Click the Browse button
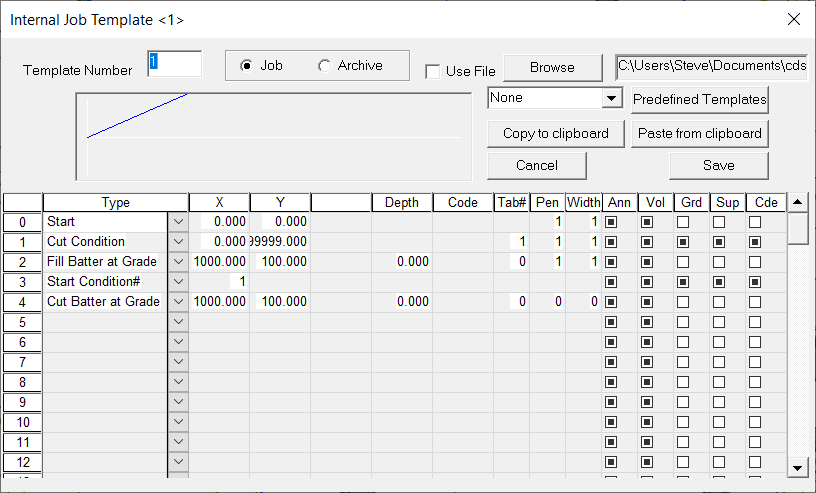816x493 pixels. [x=552, y=67]
